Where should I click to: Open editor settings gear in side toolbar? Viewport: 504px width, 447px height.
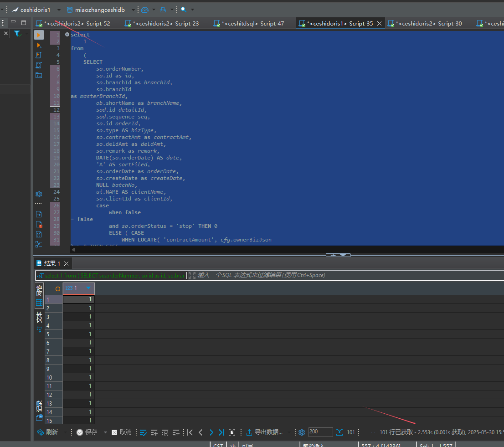coord(39,194)
